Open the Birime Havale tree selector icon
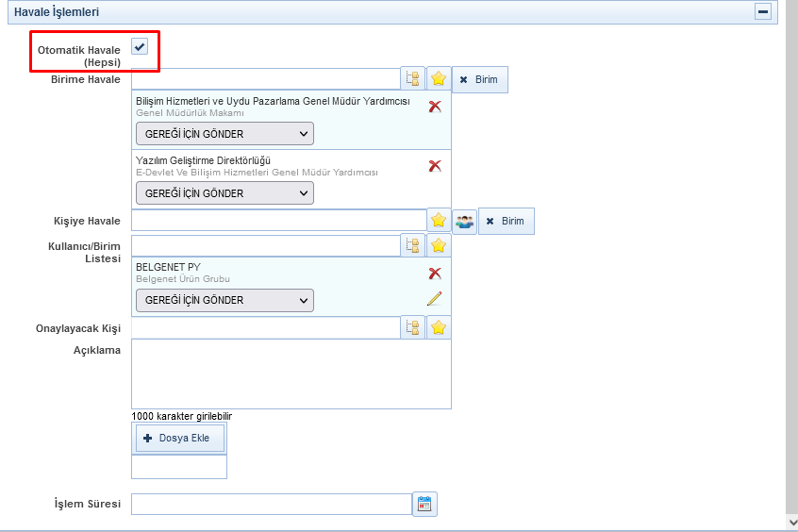 [x=412, y=79]
